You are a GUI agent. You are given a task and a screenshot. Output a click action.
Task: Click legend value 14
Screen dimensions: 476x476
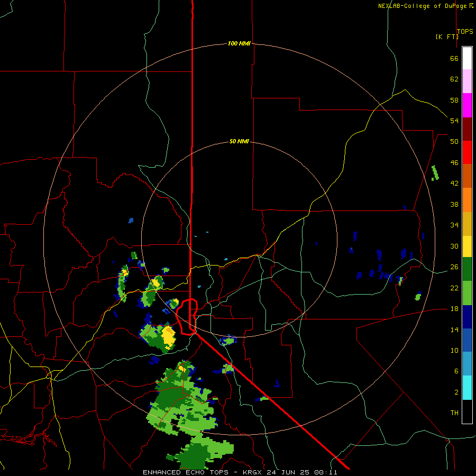point(454,329)
